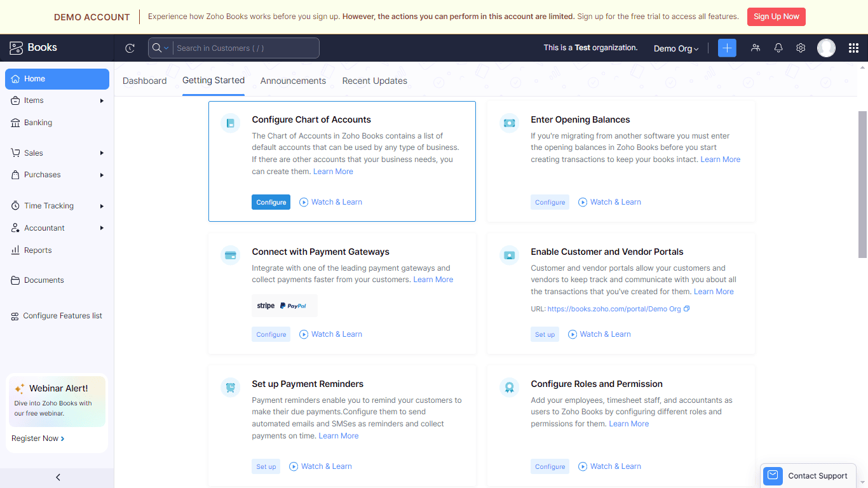Screen dimensions: 868x488
Task: Open Learn More in Opening Balances card
Action: tap(721, 159)
